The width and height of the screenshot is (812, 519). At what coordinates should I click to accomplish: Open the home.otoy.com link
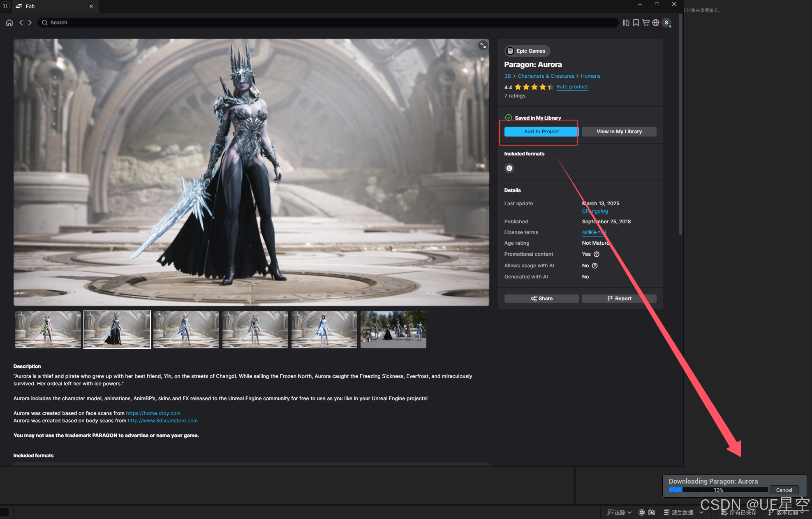(x=153, y=413)
